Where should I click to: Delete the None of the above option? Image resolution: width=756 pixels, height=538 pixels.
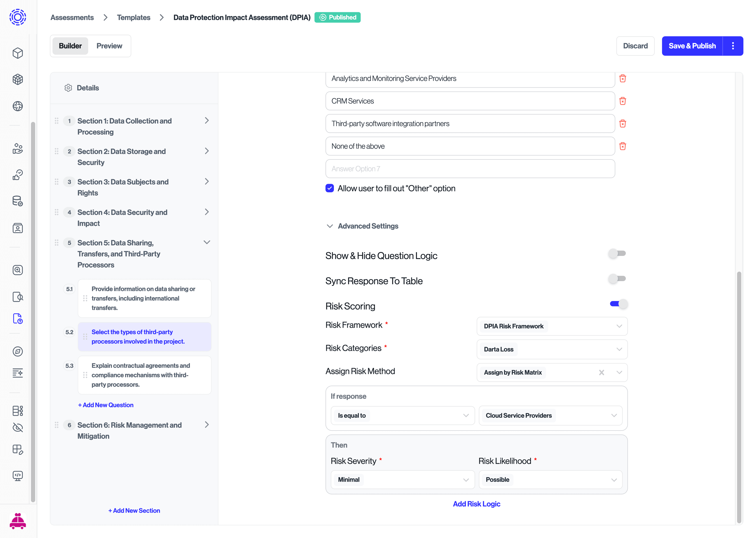point(622,146)
